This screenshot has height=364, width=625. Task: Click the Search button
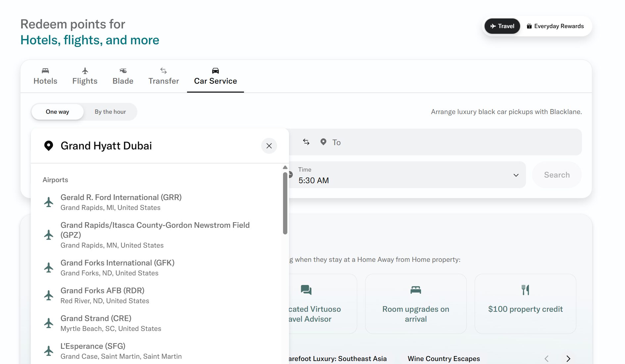point(557,175)
